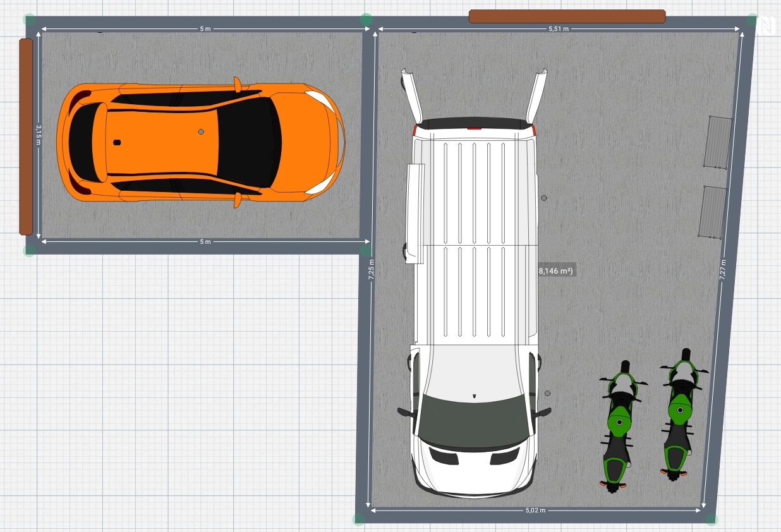Select the wall dividing the two rooms
The image size is (781, 532).
pyautogui.click(x=366, y=136)
